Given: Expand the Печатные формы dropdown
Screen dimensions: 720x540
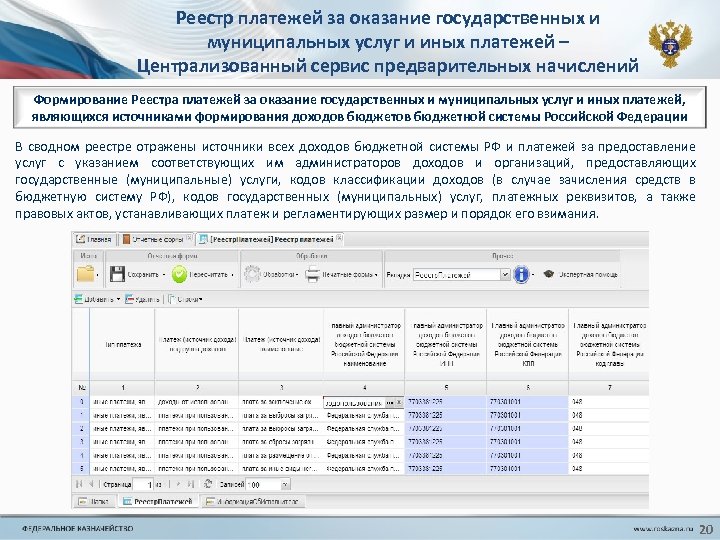Looking at the screenshot, I should pos(376,275).
